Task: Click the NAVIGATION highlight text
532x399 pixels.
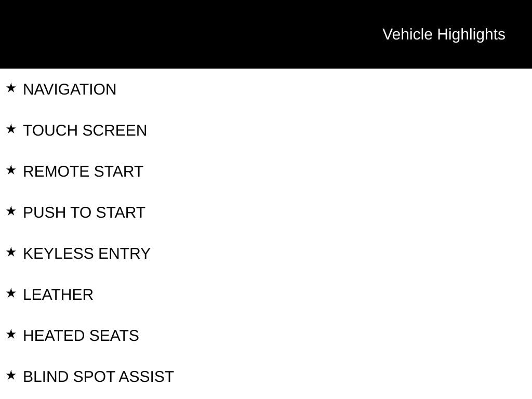Action: coord(70,89)
